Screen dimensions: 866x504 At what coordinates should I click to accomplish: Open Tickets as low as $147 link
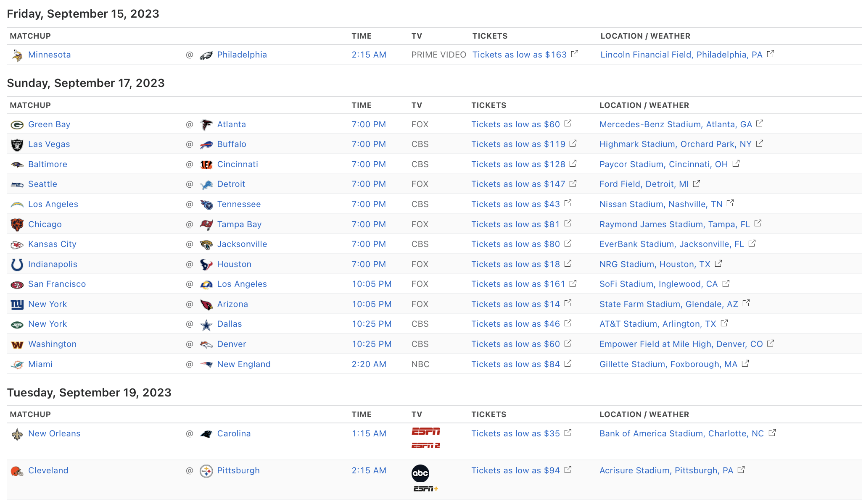(x=518, y=184)
